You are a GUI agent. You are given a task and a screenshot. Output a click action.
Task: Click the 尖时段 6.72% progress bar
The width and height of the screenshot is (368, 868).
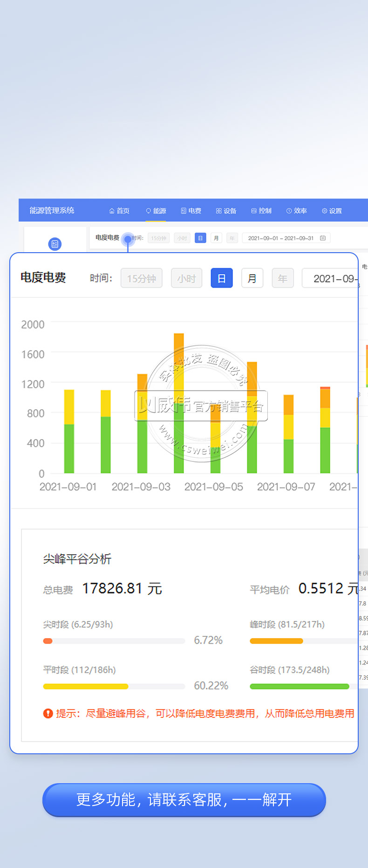[114, 641]
